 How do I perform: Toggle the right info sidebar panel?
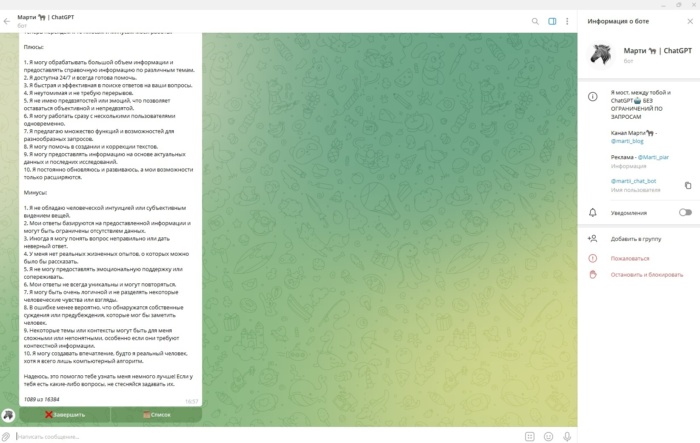pyautogui.click(x=551, y=20)
